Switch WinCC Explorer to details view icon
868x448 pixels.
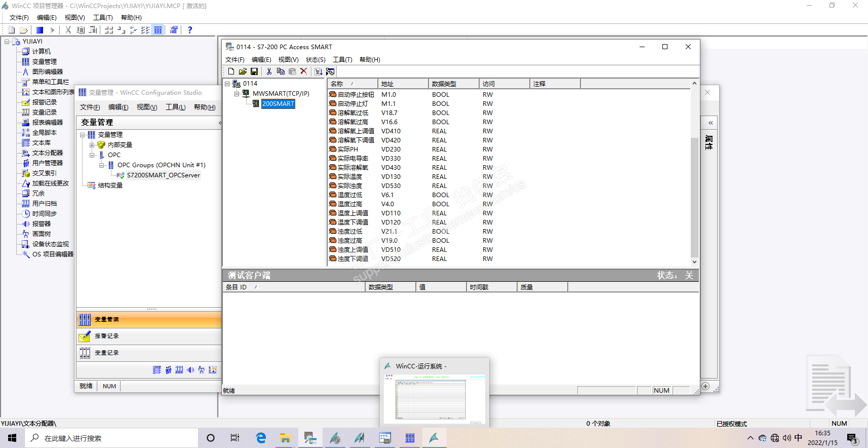(x=158, y=30)
